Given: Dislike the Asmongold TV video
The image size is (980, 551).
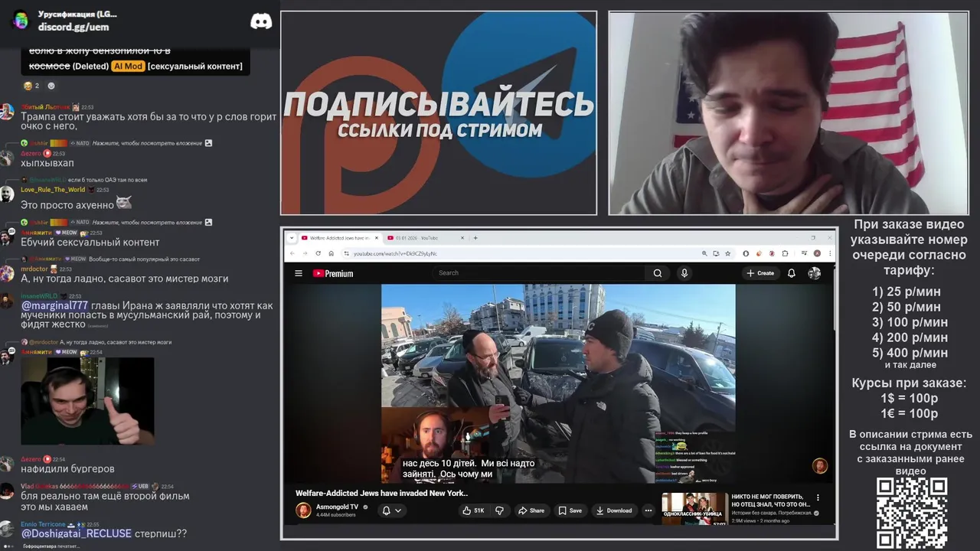Looking at the screenshot, I should pyautogui.click(x=499, y=510).
